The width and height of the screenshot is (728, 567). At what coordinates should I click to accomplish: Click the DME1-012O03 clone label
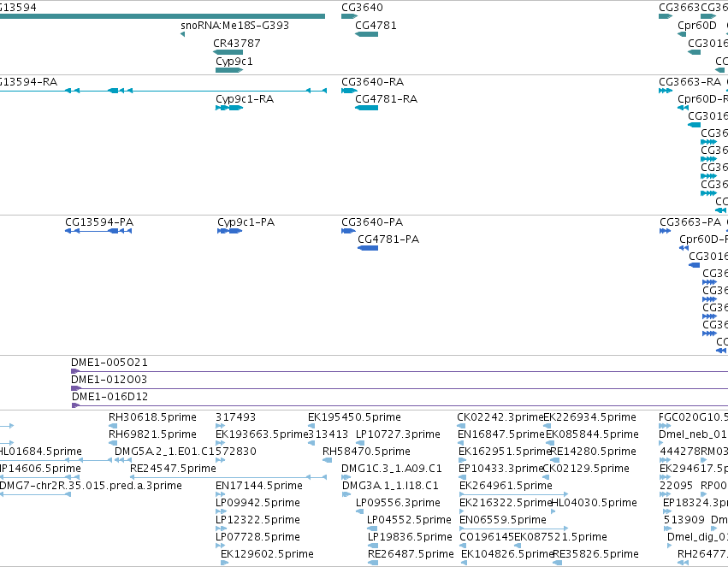click(x=109, y=380)
